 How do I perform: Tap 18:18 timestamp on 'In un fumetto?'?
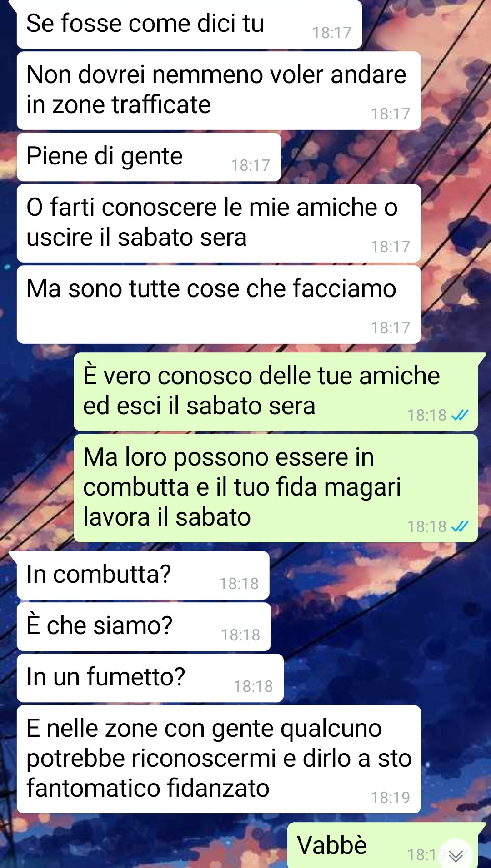tap(253, 686)
